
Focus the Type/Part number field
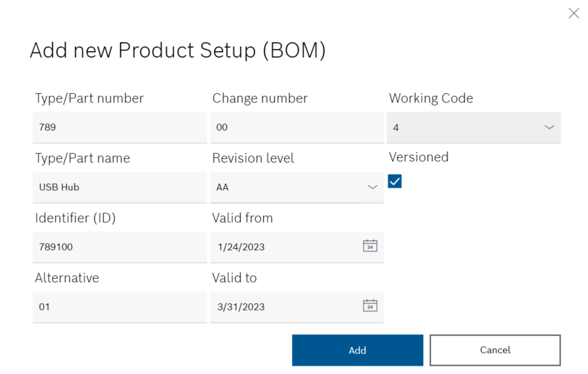(x=119, y=127)
